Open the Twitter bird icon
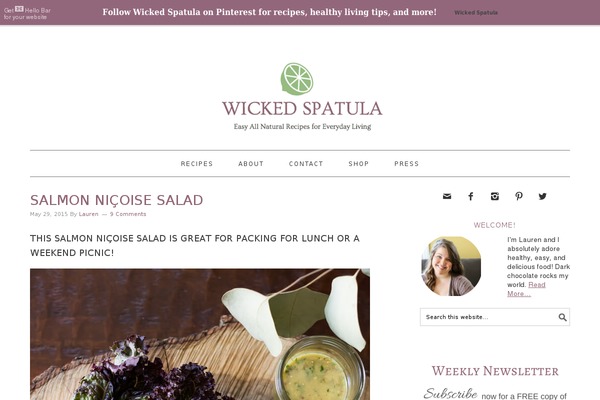600x400 pixels. tap(543, 196)
